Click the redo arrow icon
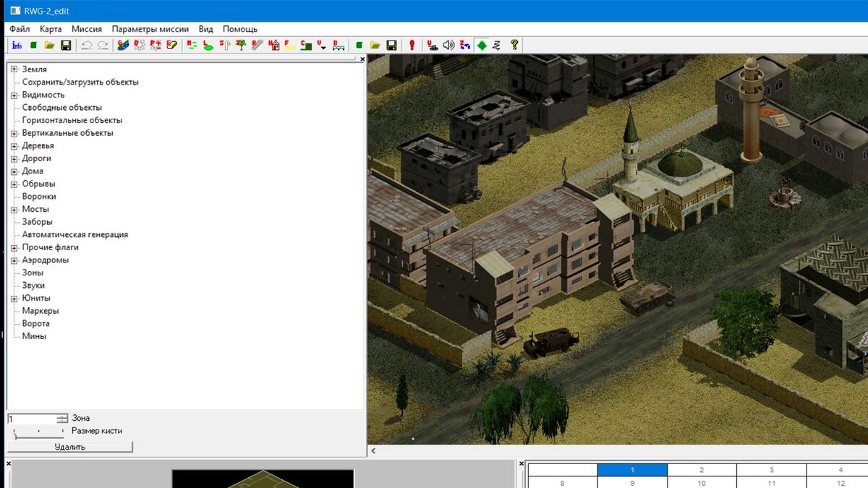Viewport: 868px width, 488px height. coord(103,45)
